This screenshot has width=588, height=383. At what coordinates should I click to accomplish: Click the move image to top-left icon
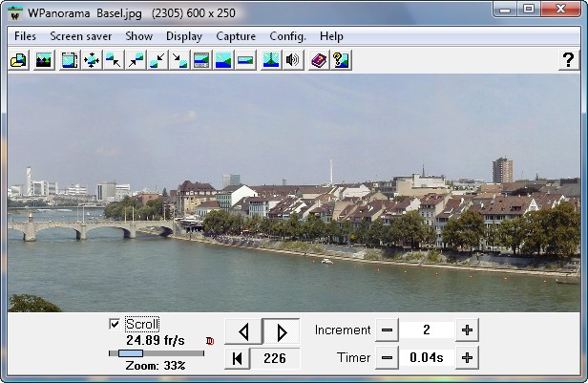pos(114,60)
